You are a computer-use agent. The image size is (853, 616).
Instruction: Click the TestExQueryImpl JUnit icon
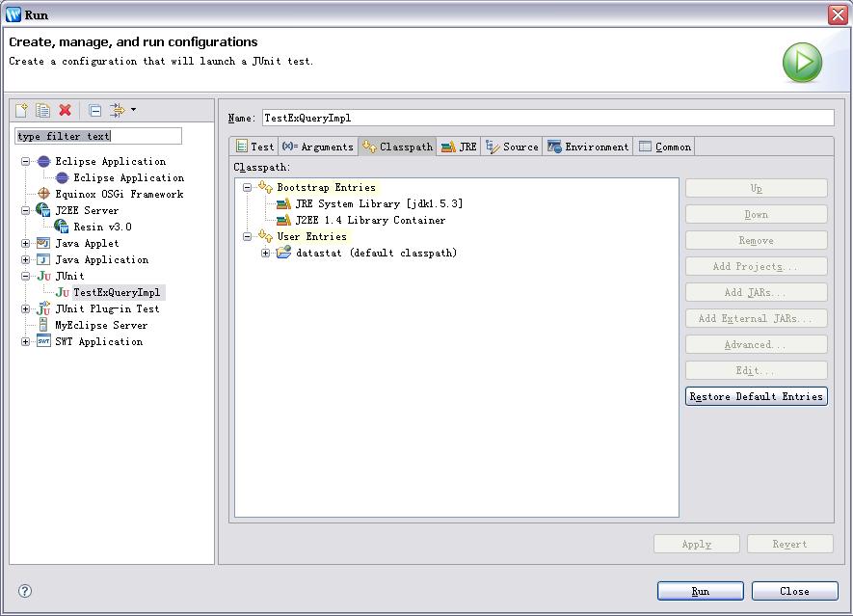63,292
